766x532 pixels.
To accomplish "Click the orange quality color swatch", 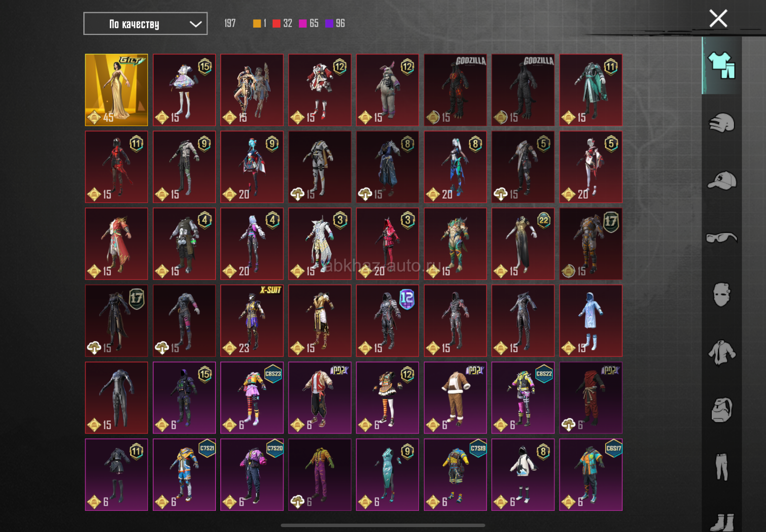I will click(x=257, y=24).
